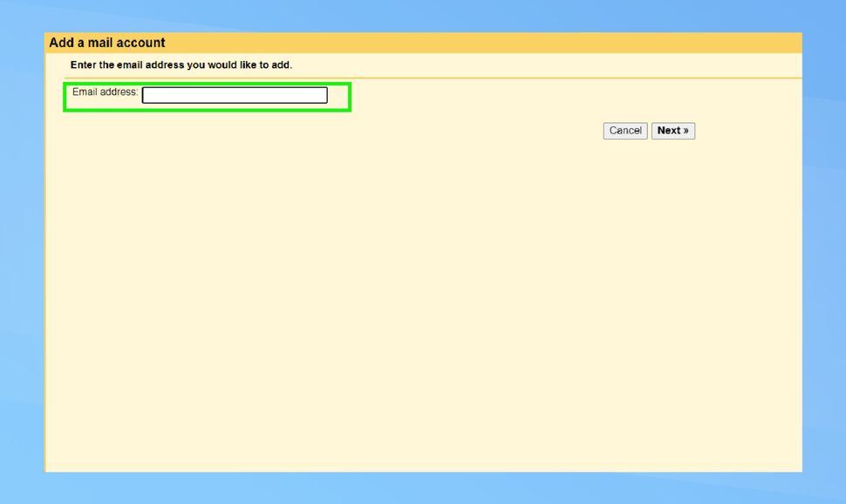Click the bordered text input outlined in green

tap(235, 94)
